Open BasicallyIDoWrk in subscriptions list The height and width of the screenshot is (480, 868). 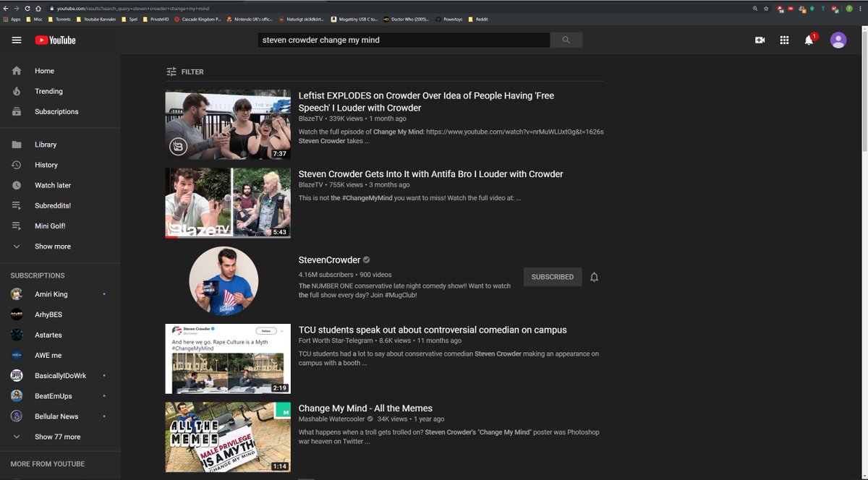(x=61, y=376)
